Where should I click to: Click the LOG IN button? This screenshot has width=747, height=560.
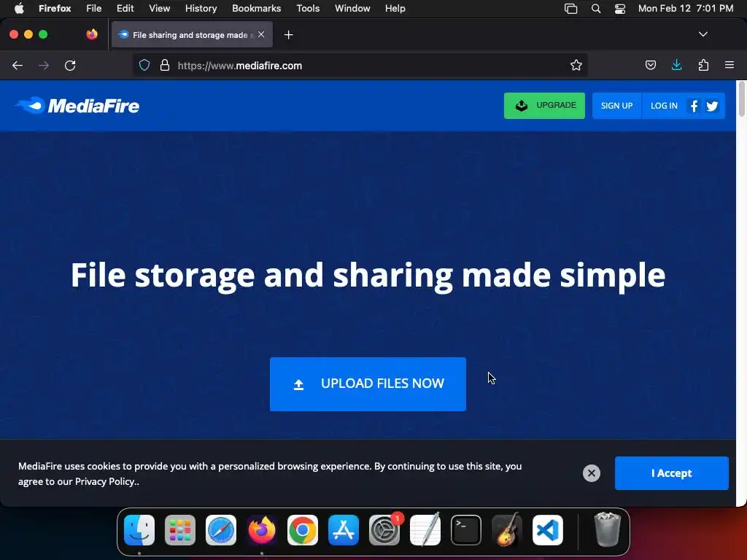click(664, 106)
